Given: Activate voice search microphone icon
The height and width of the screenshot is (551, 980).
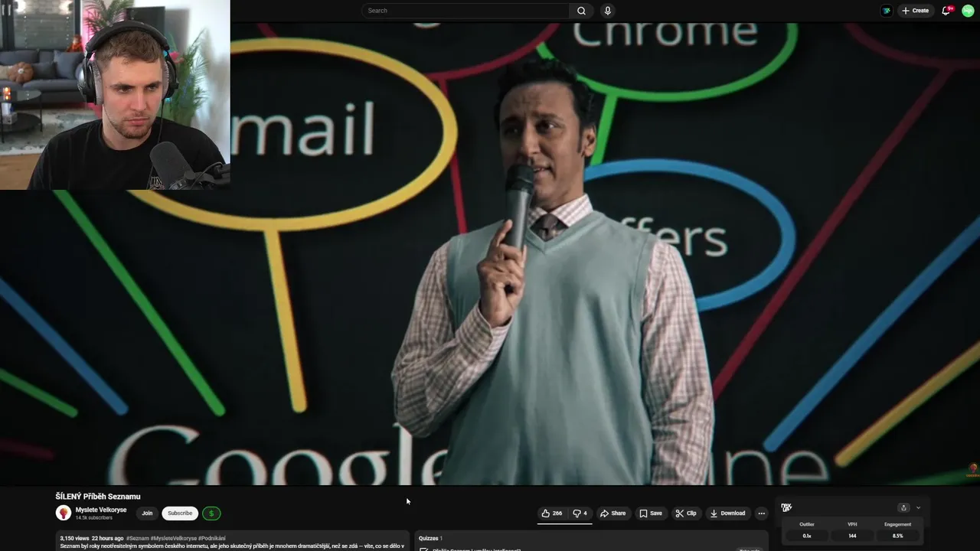Looking at the screenshot, I should pos(608,11).
